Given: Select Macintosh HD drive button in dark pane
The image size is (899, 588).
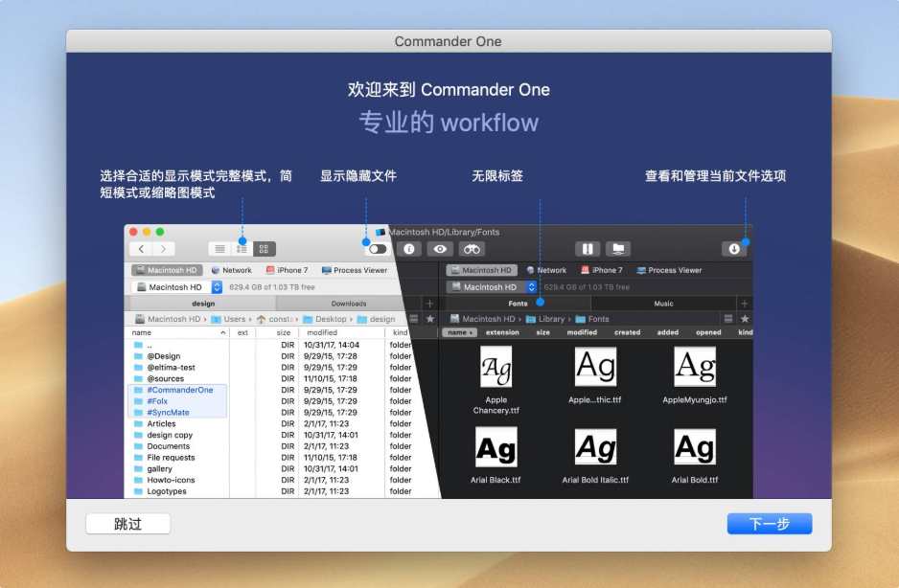Looking at the screenshot, I should pyautogui.click(x=481, y=270).
